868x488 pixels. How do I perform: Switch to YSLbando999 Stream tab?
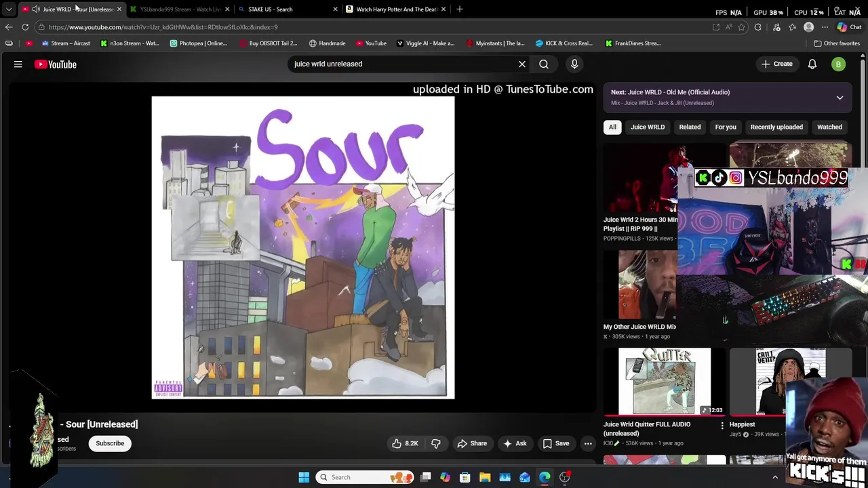(x=180, y=9)
